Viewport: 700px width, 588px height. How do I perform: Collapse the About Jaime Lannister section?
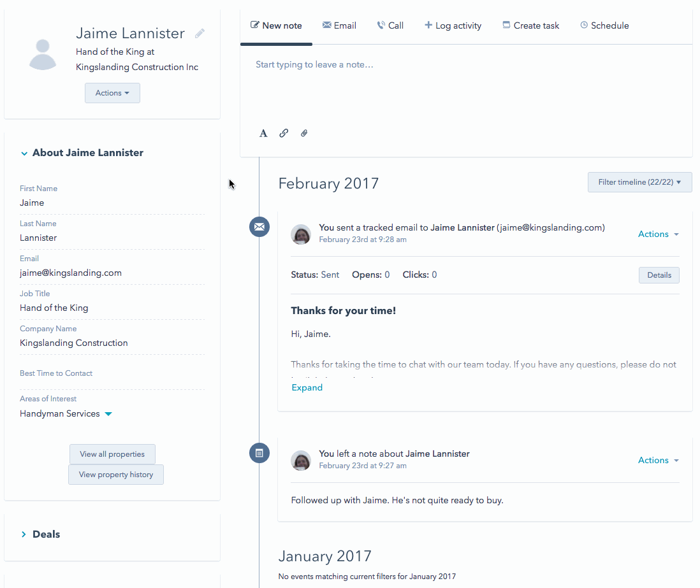pos(24,153)
